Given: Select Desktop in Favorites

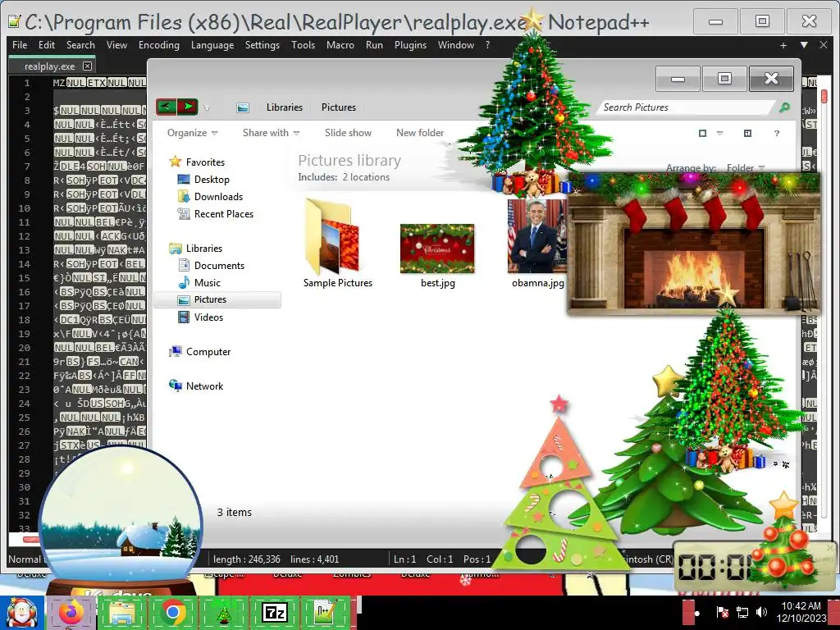Looking at the screenshot, I should pyautogui.click(x=212, y=180).
